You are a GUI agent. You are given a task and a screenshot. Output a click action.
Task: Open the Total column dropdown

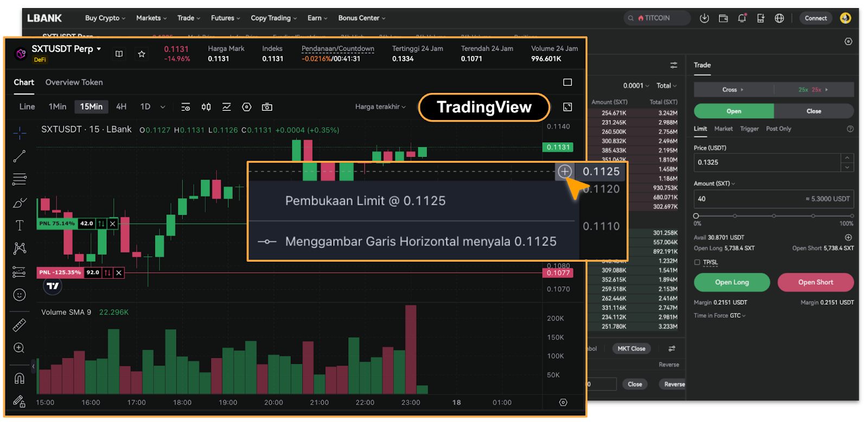click(x=667, y=86)
